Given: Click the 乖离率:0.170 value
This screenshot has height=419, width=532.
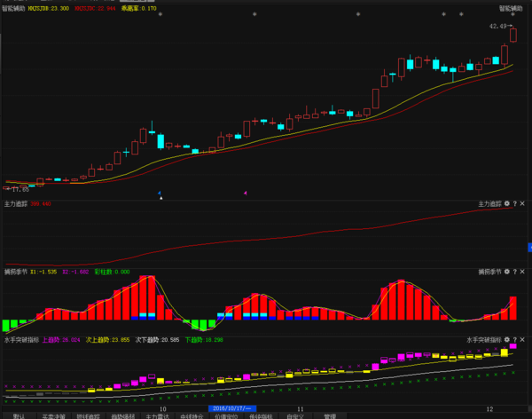Looking at the screenshot, I should (x=139, y=8).
